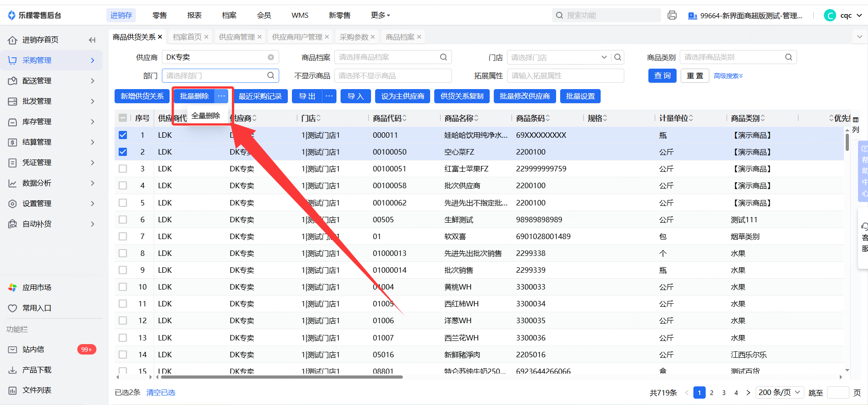Click the 清空已选 link
The width and height of the screenshot is (868, 405).
[x=161, y=393]
